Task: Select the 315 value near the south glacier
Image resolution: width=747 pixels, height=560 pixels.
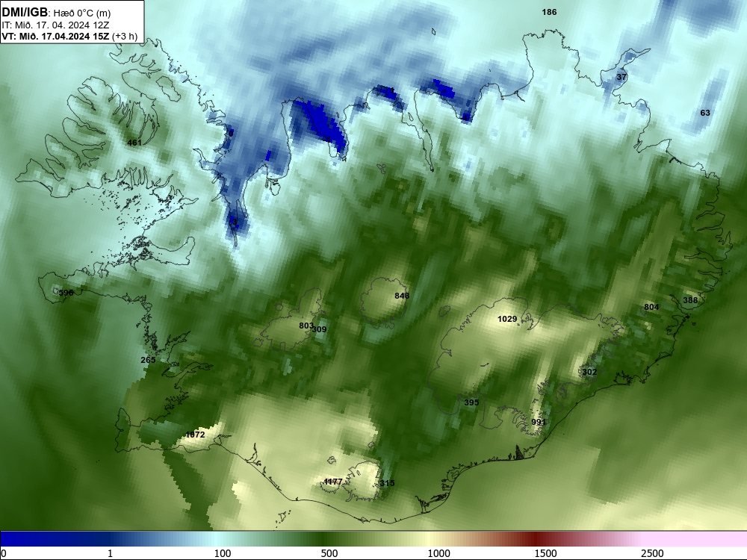Action: 387,483
